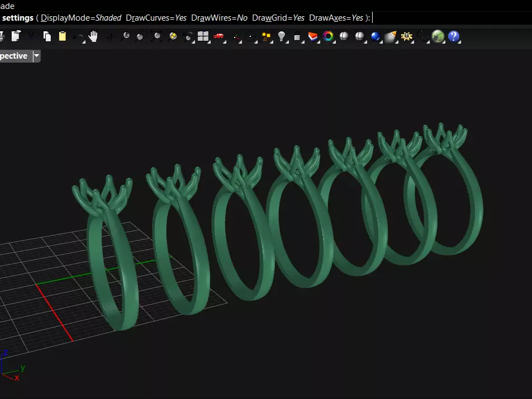The image size is (532, 399).
Task: Change DisplayMode=Shaded command option
Action: tap(81, 18)
